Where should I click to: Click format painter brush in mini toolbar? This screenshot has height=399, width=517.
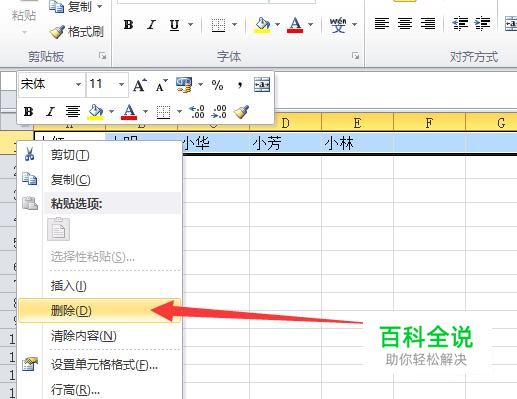click(241, 112)
